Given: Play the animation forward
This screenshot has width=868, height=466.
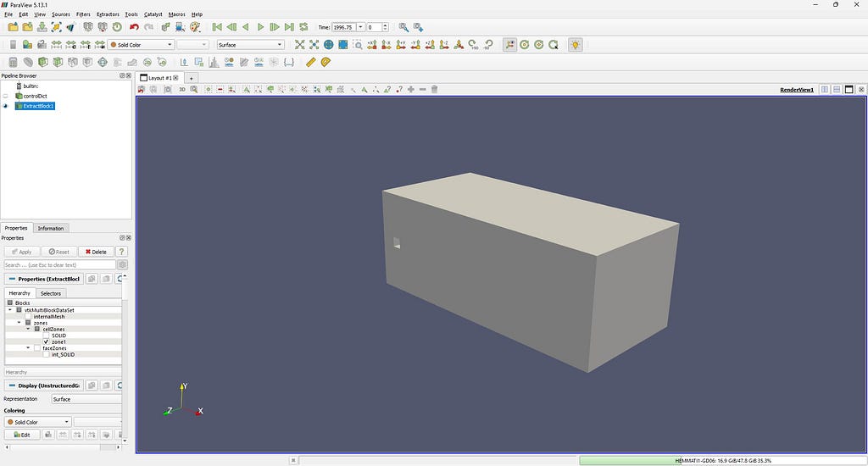Looking at the screenshot, I should tap(260, 27).
